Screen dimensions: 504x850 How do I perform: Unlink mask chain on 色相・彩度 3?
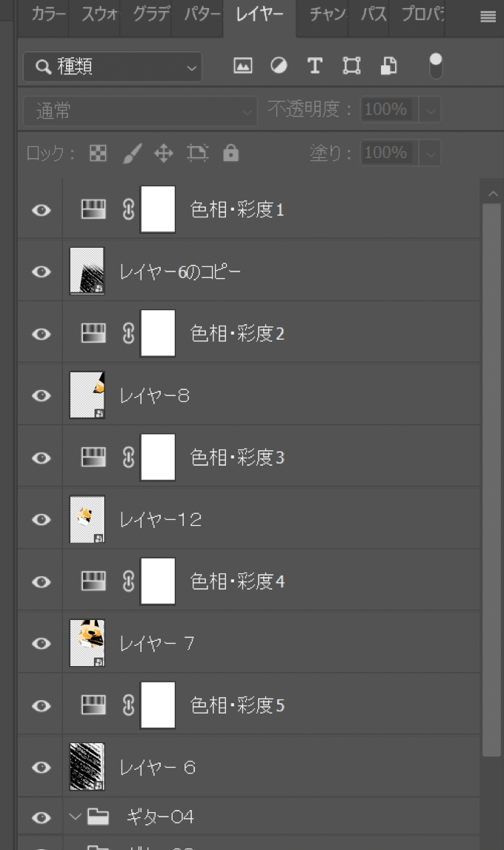128,458
